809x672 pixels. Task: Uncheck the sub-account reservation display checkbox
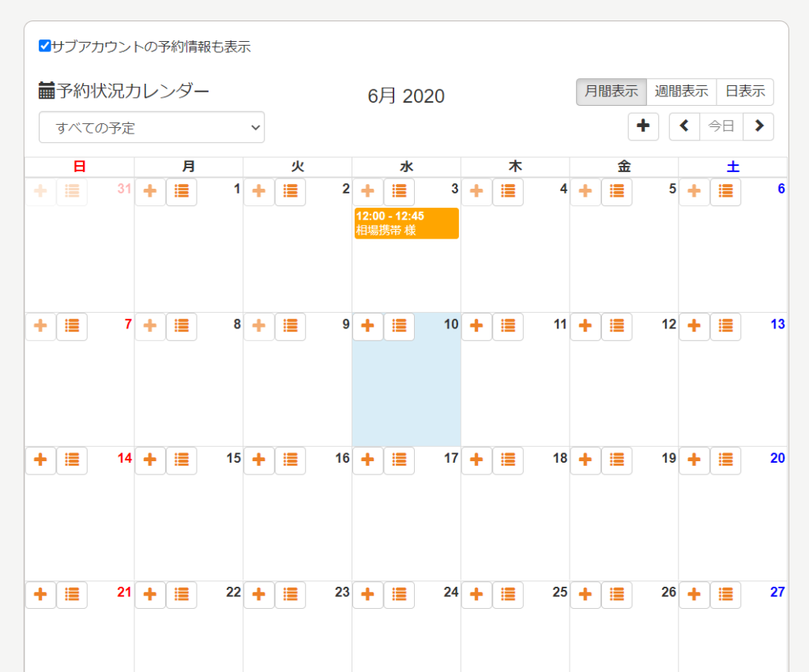pyautogui.click(x=45, y=46)
